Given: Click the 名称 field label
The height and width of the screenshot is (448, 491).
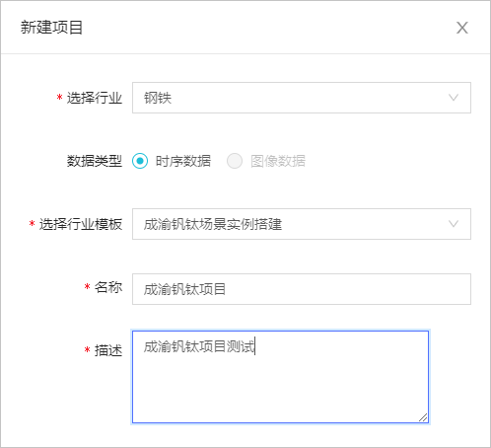Looking at the screenshot, I should 108,287.
